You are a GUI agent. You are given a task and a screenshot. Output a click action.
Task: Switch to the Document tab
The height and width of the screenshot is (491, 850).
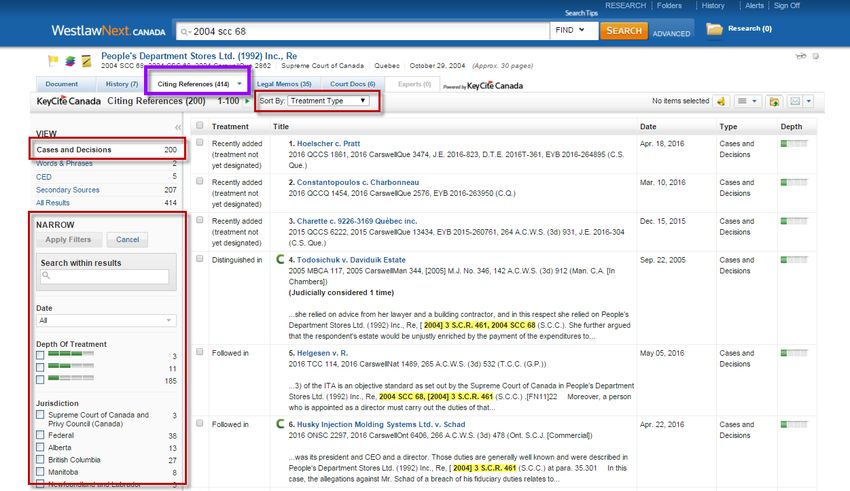pyautogui.click(x=61, y=84)
